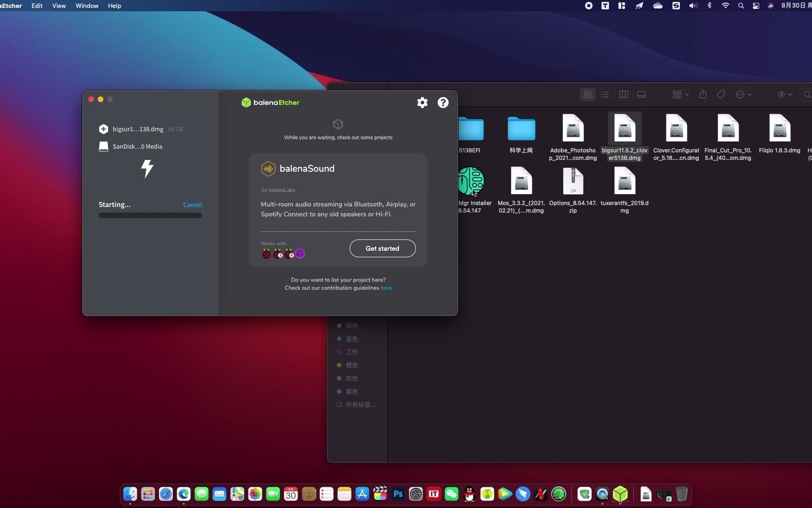The image size is (812, 508).
Task: Click the 'by balenaLabs' text
Action: (279, 190)
